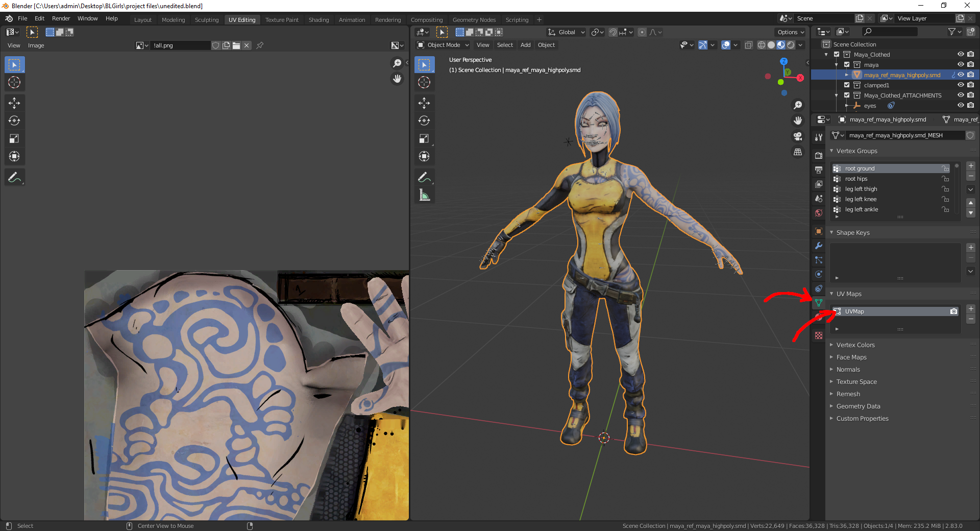Switch to the Texture Paint workspace tab
Image resolution: width=980 pixels, height=531 pixels.
point(282,20)
